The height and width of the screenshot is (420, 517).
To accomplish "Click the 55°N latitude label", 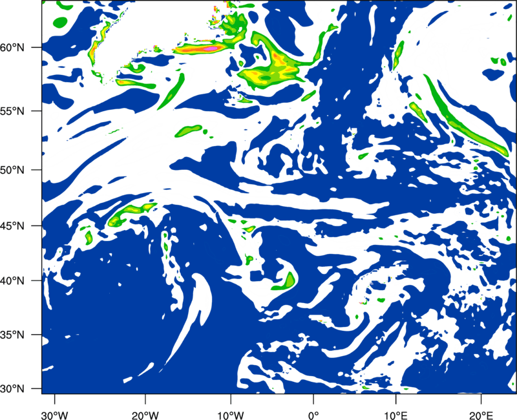I will [x=12, y=111].
